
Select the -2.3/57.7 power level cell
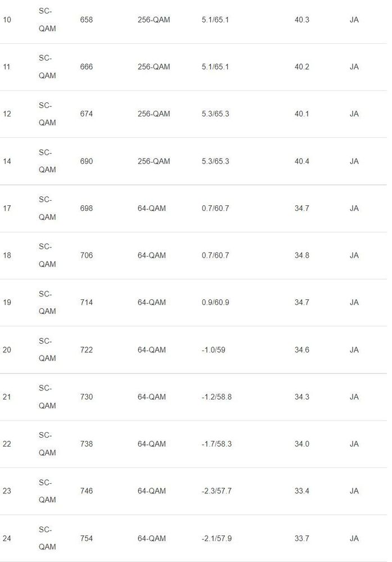217,491
